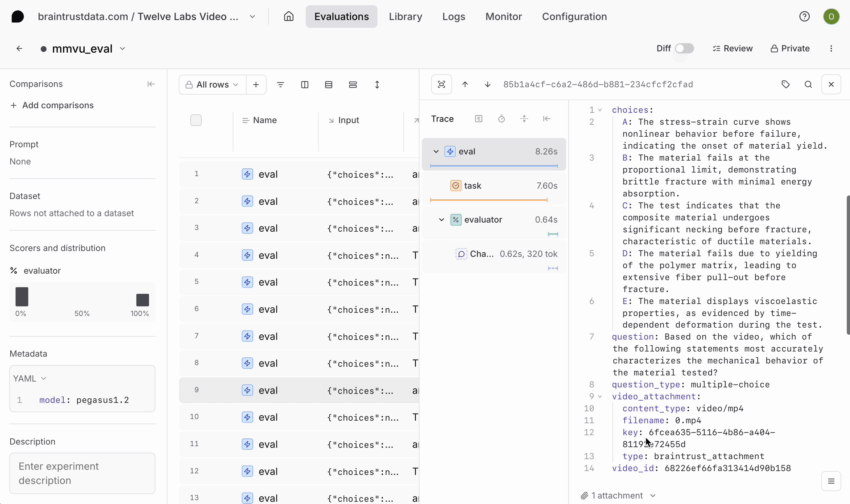
Task: Open the Monitor tab
Action: pyautogui.click(x=503, y=16)
